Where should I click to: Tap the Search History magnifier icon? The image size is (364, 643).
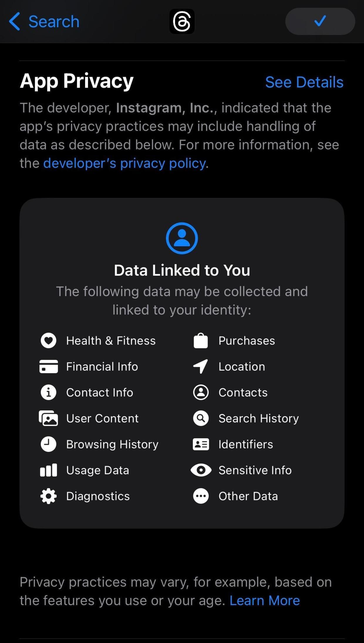[201, 418]
